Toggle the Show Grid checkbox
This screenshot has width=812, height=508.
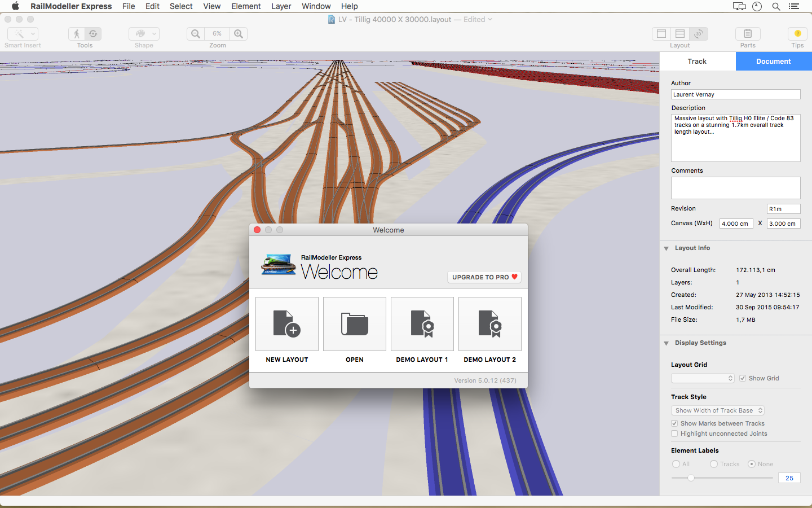click(743, 378)
